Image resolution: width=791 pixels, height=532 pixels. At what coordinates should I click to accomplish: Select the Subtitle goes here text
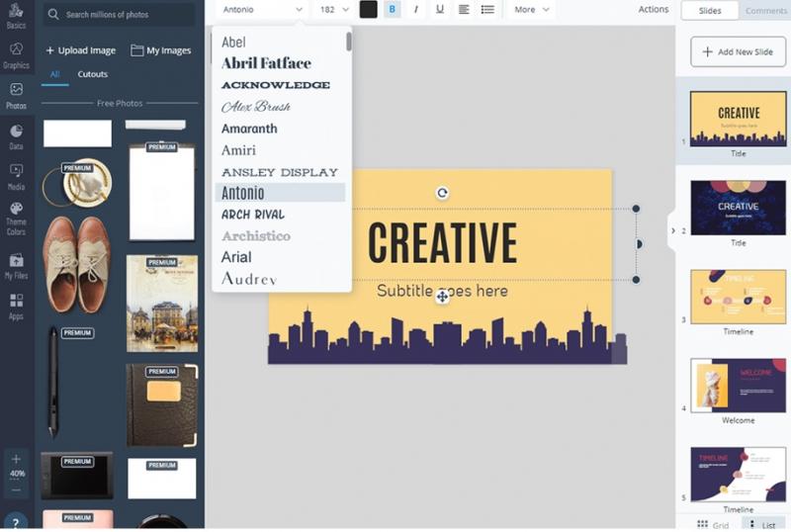(x=442, y=291)
